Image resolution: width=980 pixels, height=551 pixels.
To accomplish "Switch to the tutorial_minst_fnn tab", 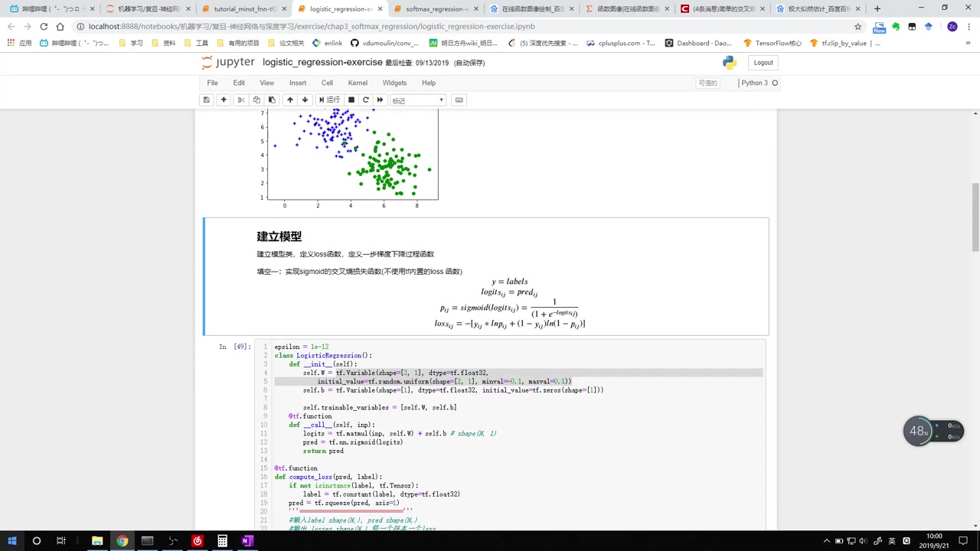I will (x=245, y=8).
